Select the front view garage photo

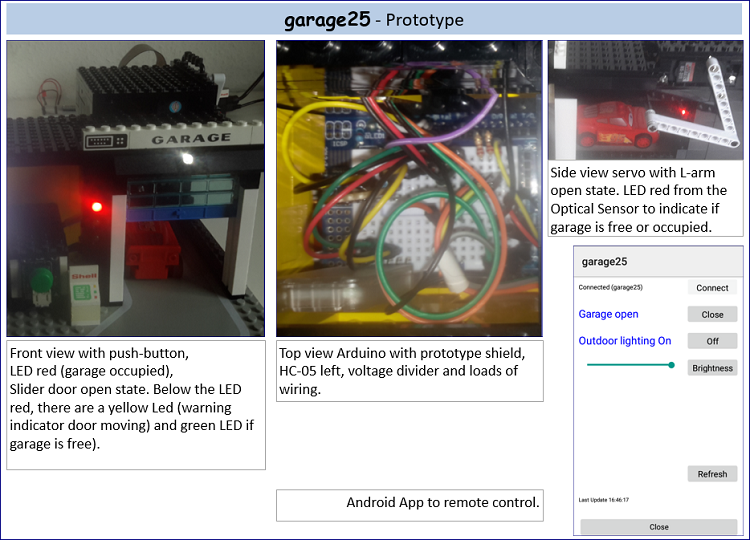tap(135, 188)
